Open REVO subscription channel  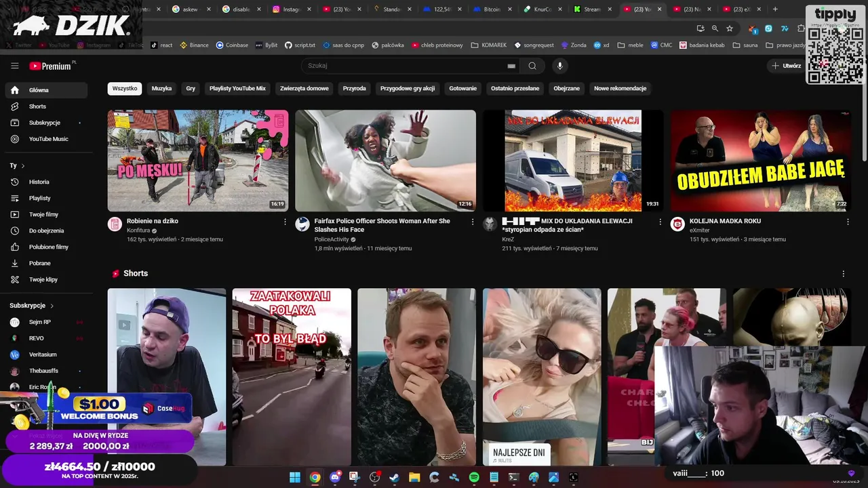pyautogui.click(x=46, y=338)
